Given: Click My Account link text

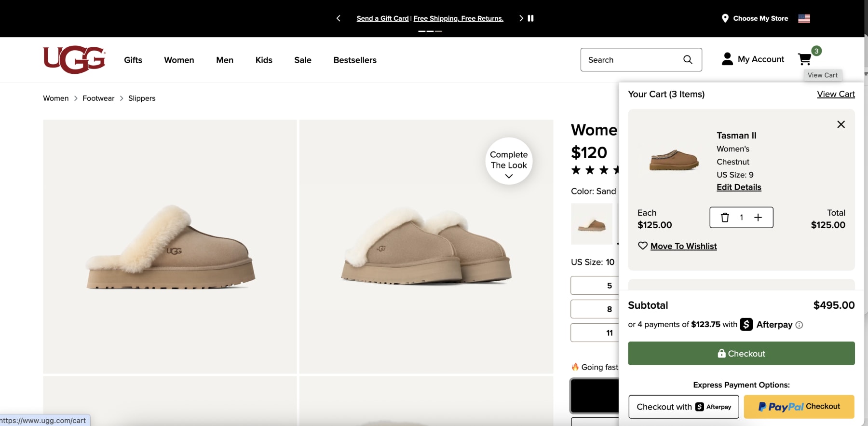Looking at the screenshot, I should tap(761, 59).
